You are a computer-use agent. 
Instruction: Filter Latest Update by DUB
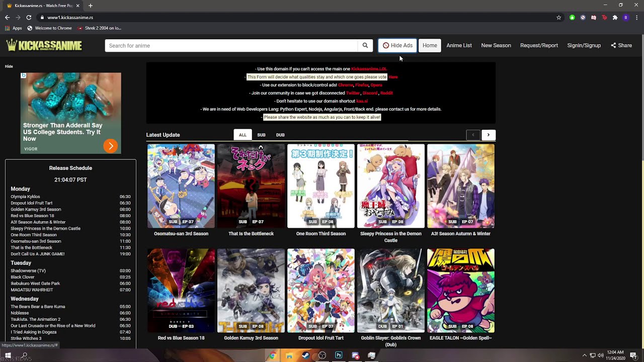click(280, 135)
